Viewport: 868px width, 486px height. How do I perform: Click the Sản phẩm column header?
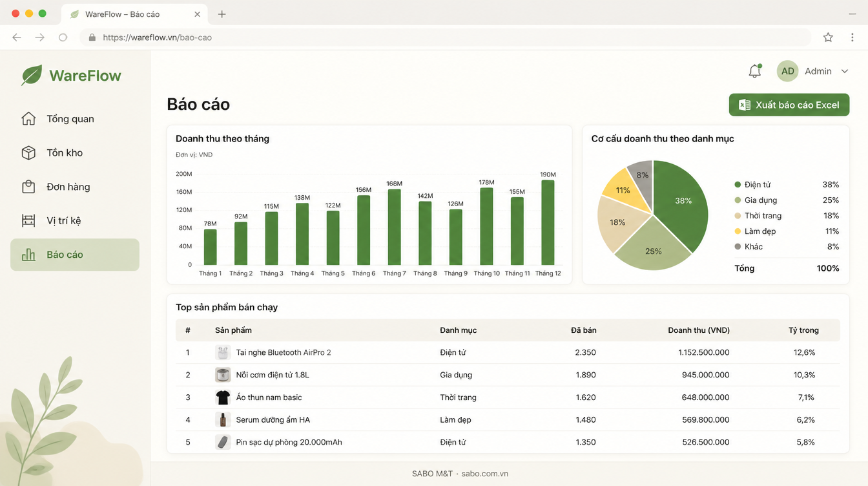233,330
